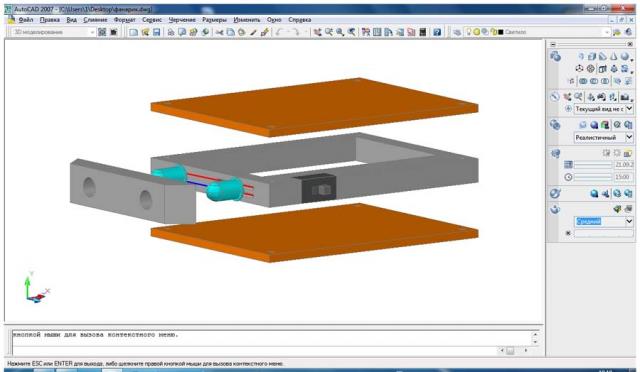Screen dimensions: 640x372
Task: Click the time field 15:00
Action: point(624,177)
